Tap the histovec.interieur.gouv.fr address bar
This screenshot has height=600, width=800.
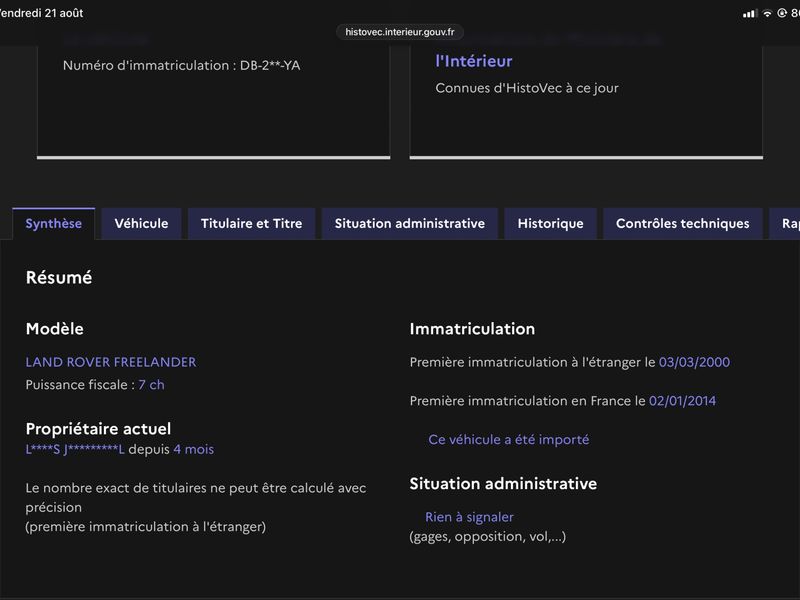[400, 32]
